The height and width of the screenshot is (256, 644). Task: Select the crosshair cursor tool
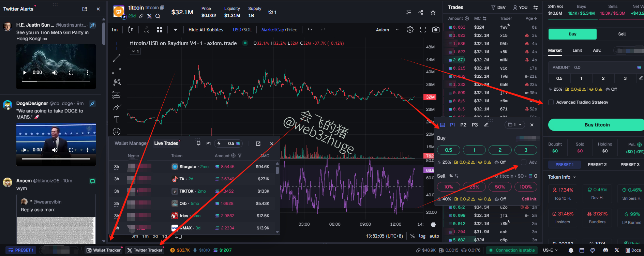point(117,46)
